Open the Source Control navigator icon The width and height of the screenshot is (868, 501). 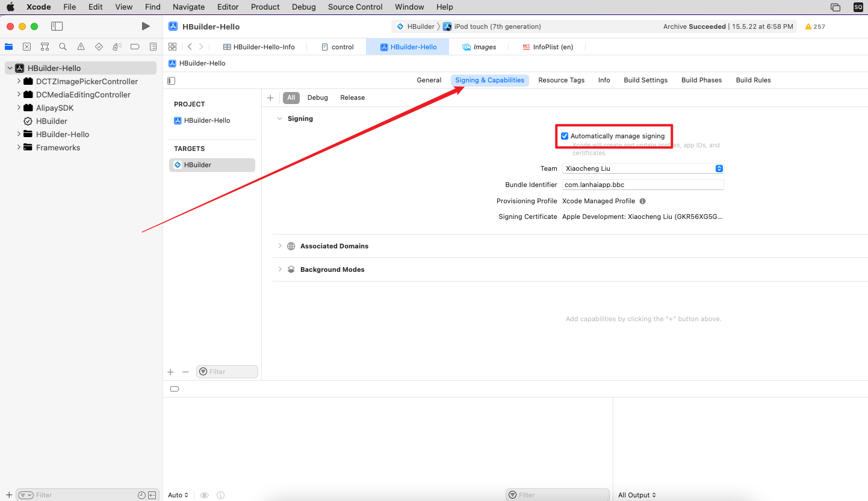pos(26,47)
